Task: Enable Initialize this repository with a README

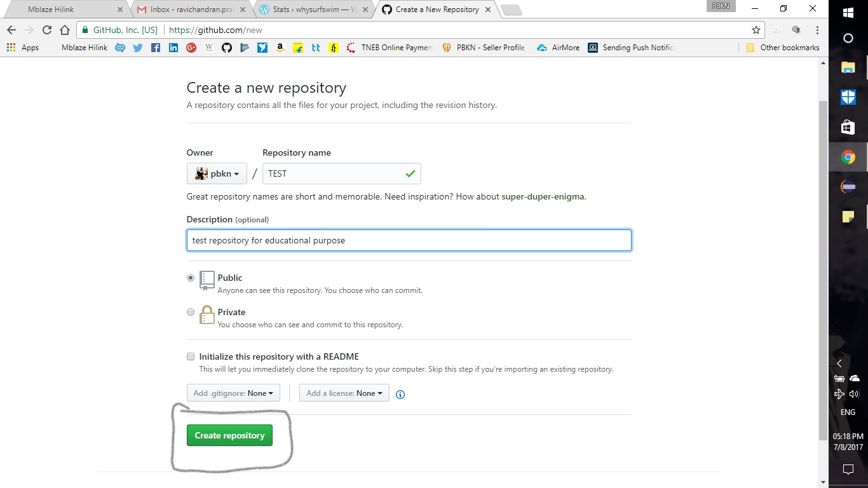Action: pos(191,356)
